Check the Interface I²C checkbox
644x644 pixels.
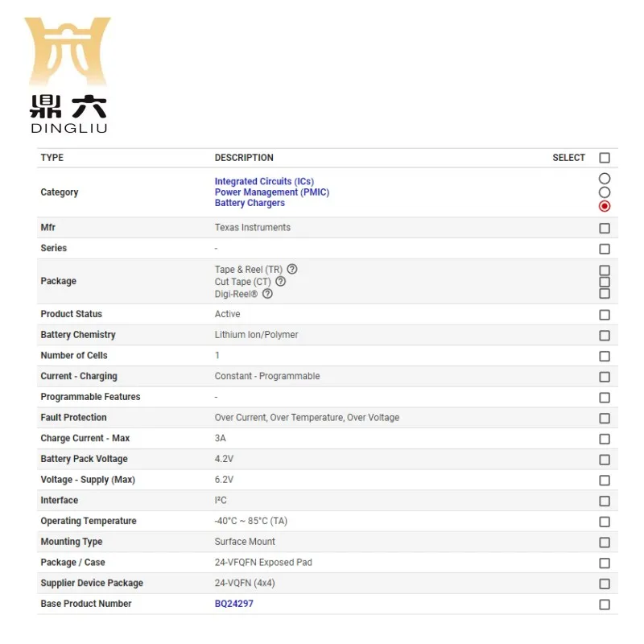click(605, 501)
